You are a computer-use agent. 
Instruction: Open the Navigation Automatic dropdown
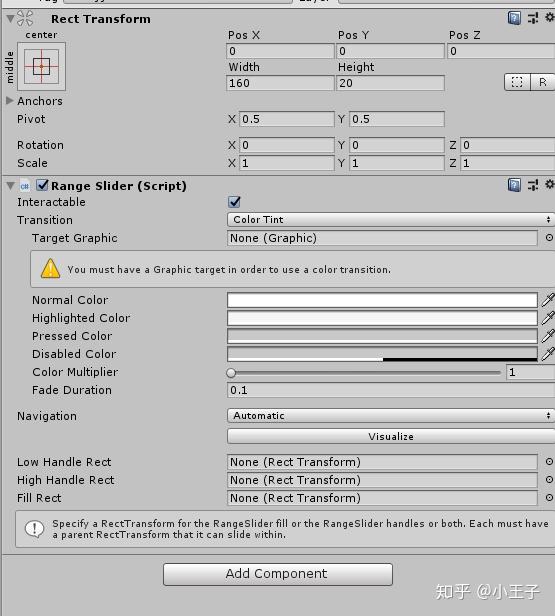391,416
